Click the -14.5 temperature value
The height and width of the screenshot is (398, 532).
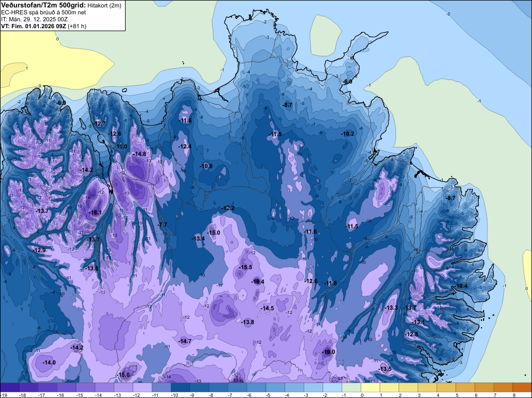point(268,308)
